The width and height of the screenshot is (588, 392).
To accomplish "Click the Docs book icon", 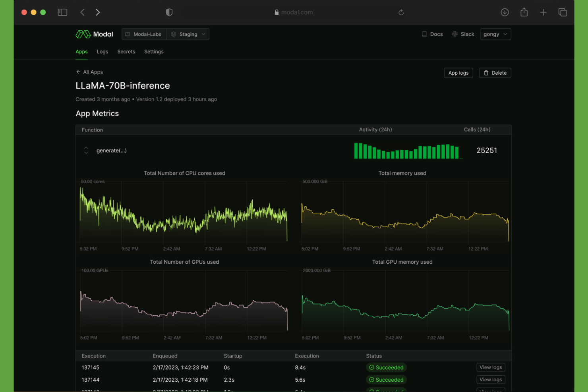I will (x=424, y=34).
